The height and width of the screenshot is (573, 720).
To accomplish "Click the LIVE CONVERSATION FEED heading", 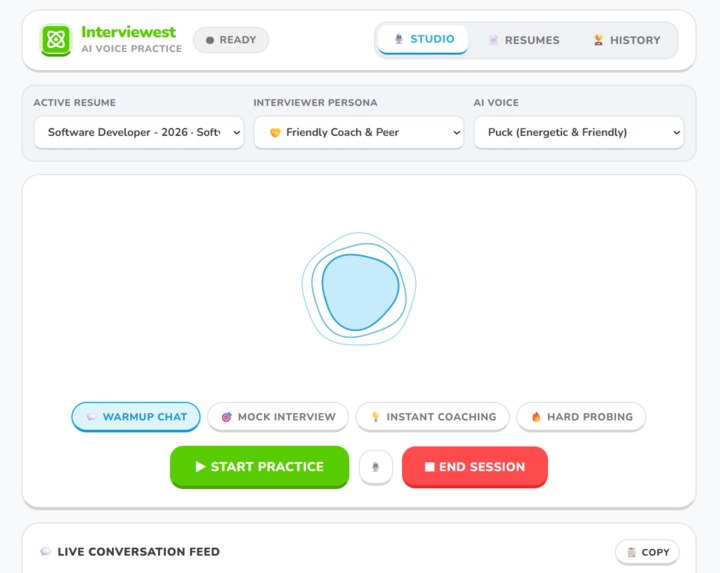I will 138,551.
